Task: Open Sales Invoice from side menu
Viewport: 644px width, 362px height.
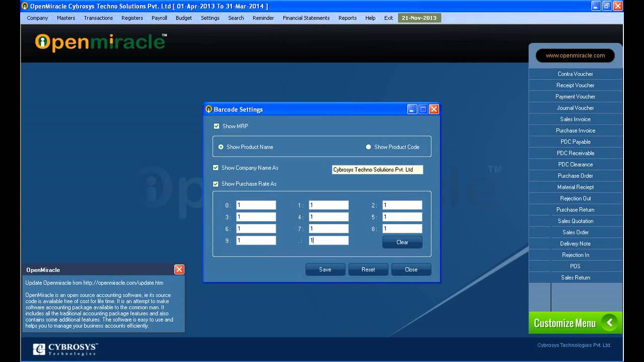Action: [575, 119]
